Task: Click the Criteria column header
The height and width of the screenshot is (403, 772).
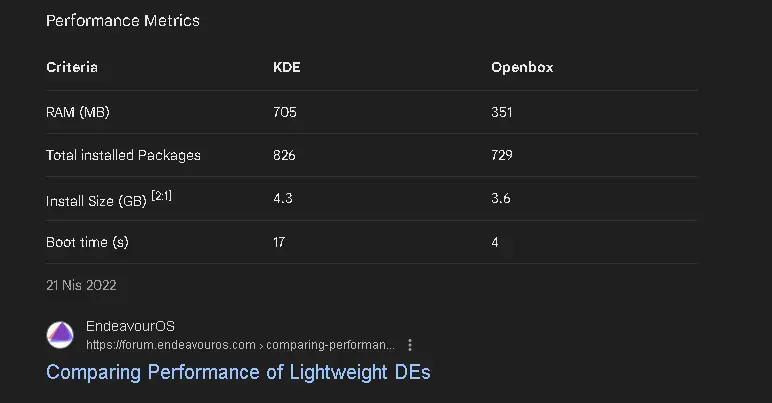Action: (72, 67)
